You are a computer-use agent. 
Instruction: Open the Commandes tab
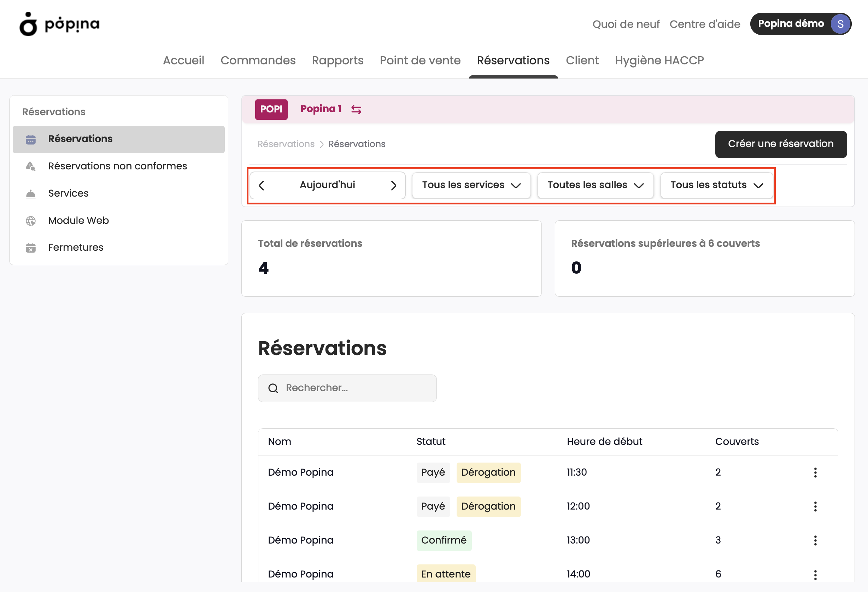(258, 60)
